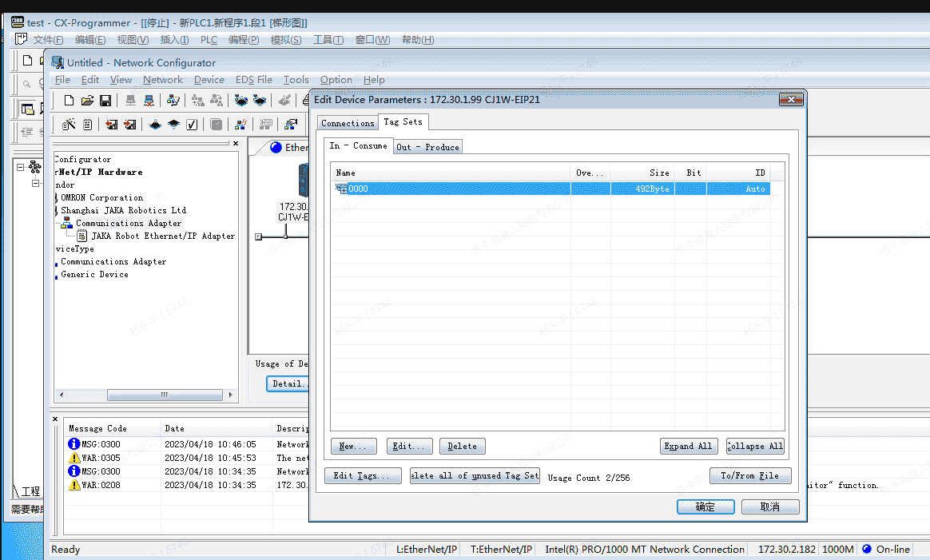930x560 pixels.
Task: Click the To/From File button
Action: (x=749, y=476)
